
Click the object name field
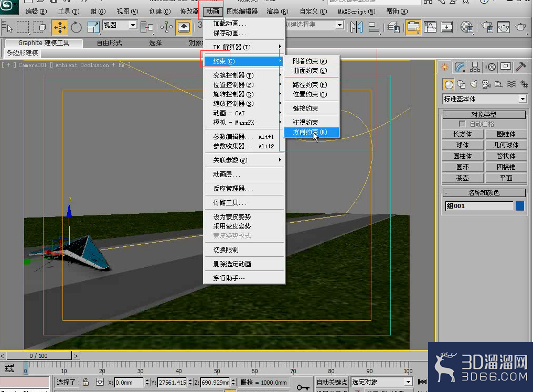pos(479,206)
